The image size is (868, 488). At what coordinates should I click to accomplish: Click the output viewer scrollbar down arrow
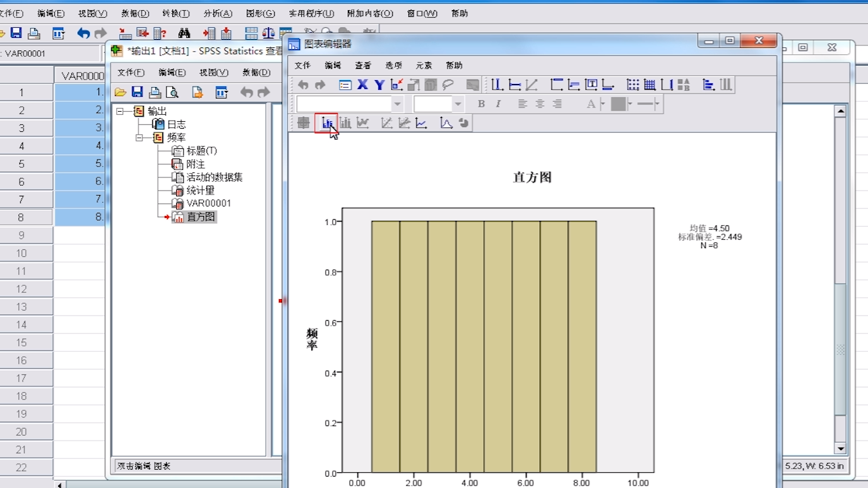click(840, 448)
